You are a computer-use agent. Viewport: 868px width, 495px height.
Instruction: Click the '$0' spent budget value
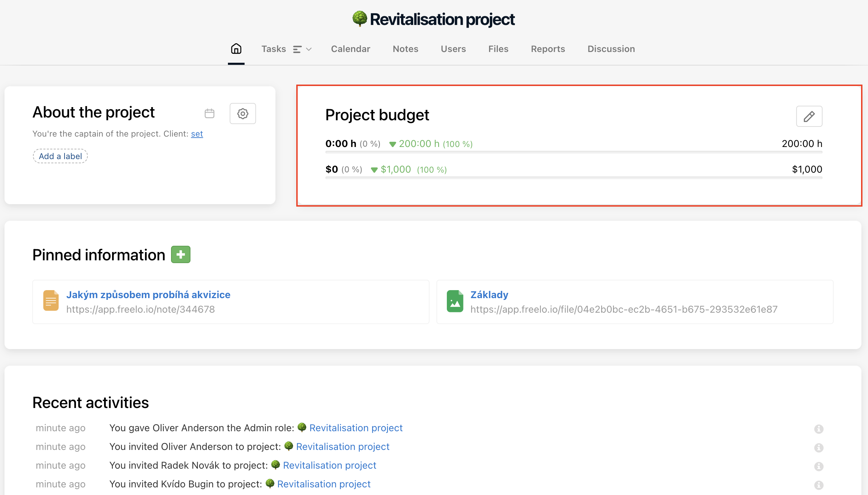tap(332, 170)
